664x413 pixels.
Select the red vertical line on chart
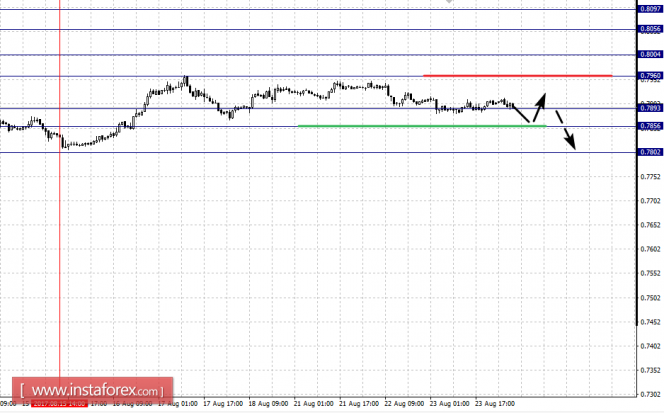pos(60,250)
